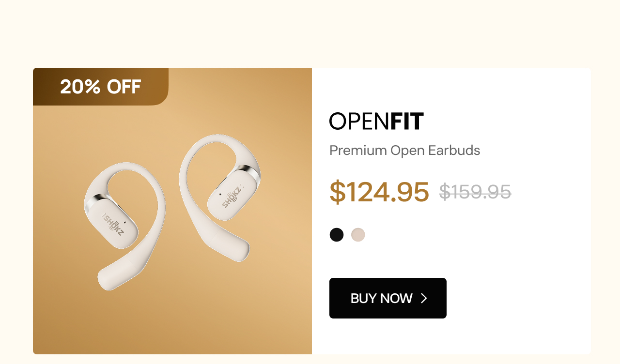
Task: Click the crossed-out $159.95 original price
Action: pos(475,192)
